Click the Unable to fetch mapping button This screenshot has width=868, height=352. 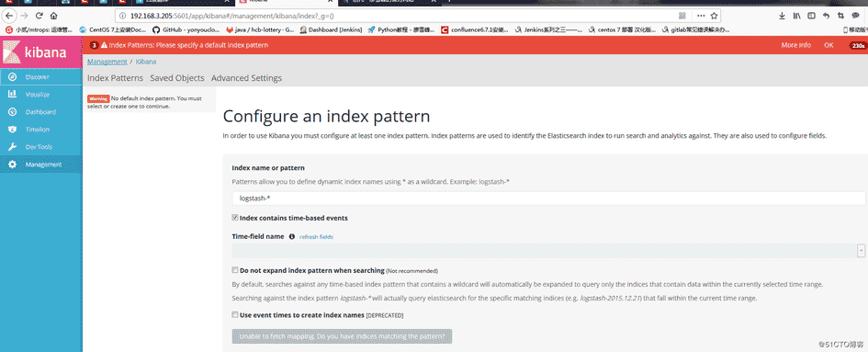[342, 336]
